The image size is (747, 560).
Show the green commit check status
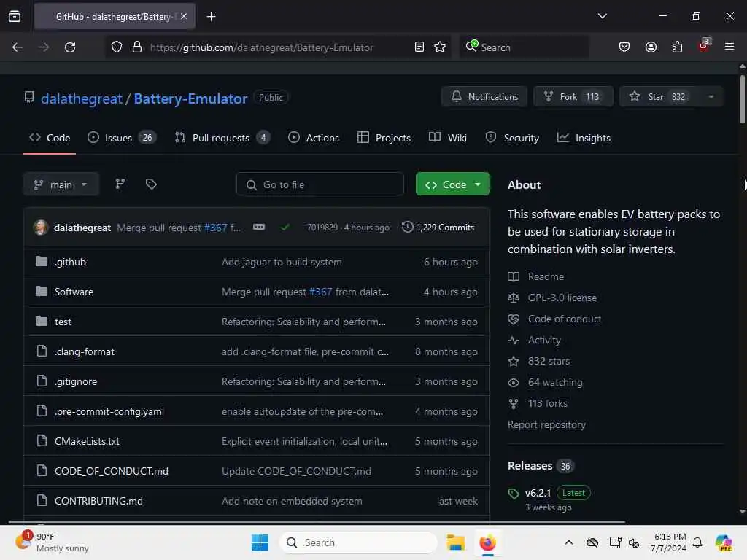tap(285, 227)
